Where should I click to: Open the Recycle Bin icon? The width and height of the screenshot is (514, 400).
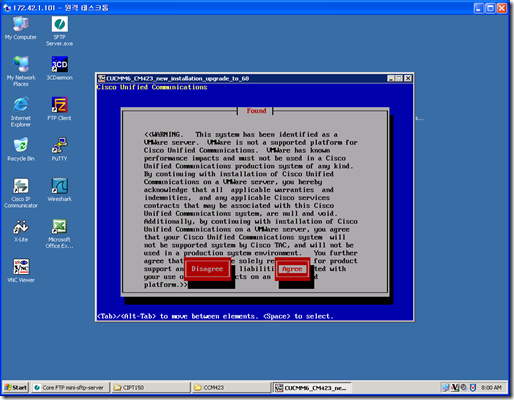(x=21, y=149)
